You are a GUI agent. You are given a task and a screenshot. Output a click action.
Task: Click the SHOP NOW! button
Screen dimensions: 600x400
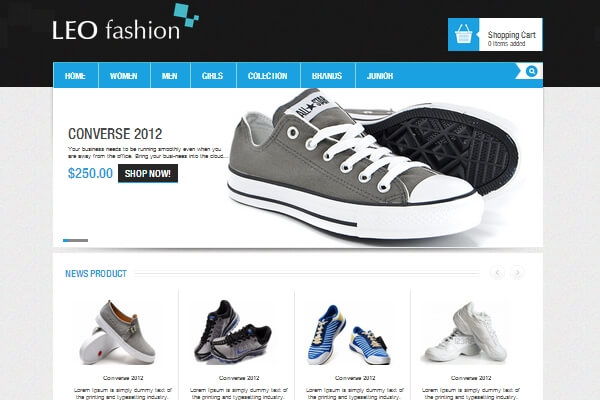(148, 173)
